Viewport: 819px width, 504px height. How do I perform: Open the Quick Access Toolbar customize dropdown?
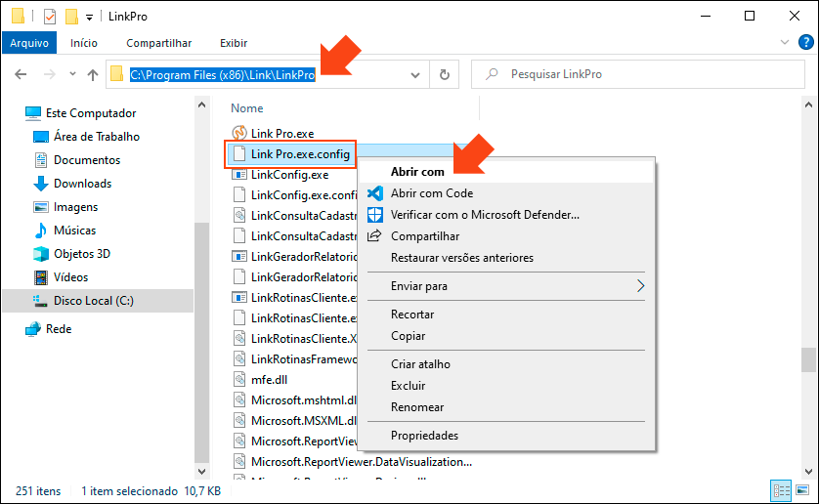90,18
